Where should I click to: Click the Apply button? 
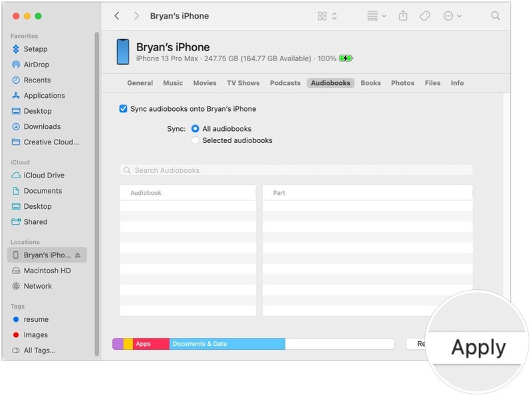pos(478,348)
